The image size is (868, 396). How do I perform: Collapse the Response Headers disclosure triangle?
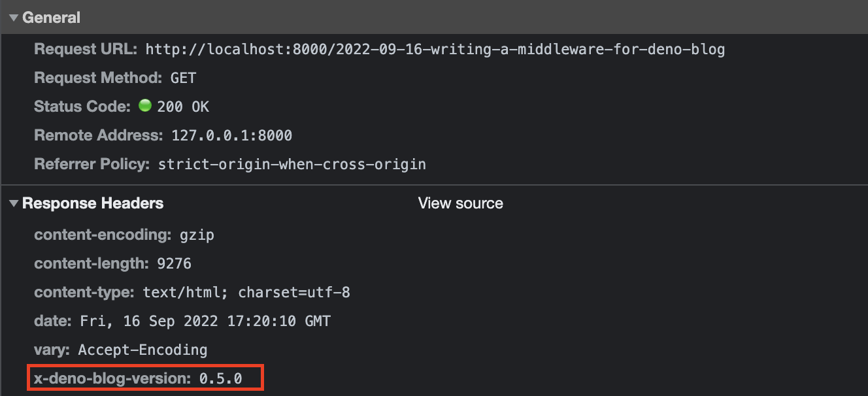point(13,204)
